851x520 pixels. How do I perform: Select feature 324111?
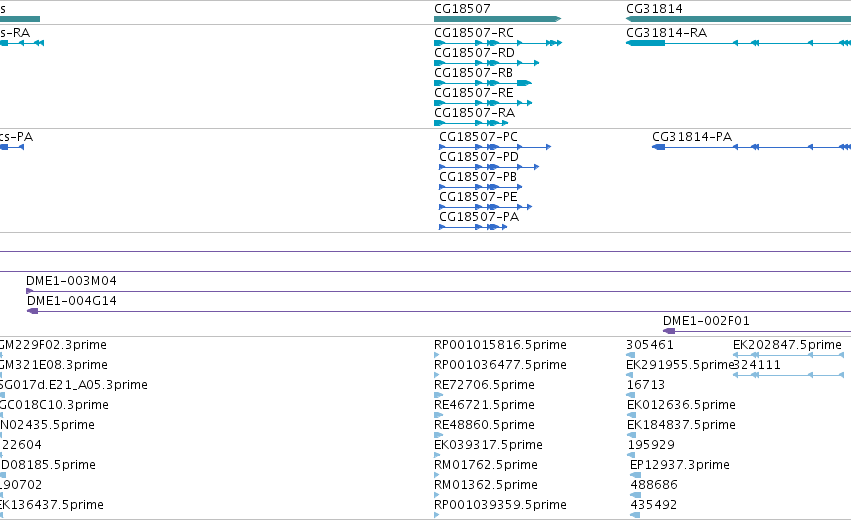757,365
